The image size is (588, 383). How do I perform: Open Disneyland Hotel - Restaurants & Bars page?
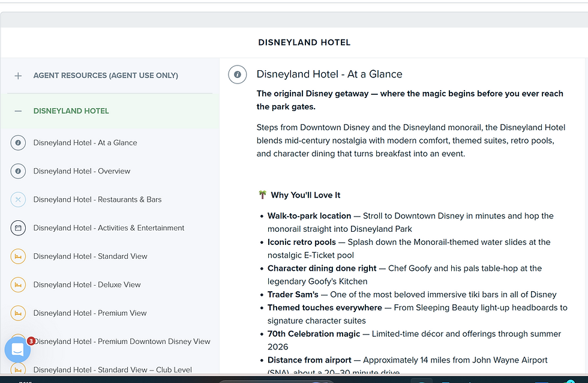[97, 199]
